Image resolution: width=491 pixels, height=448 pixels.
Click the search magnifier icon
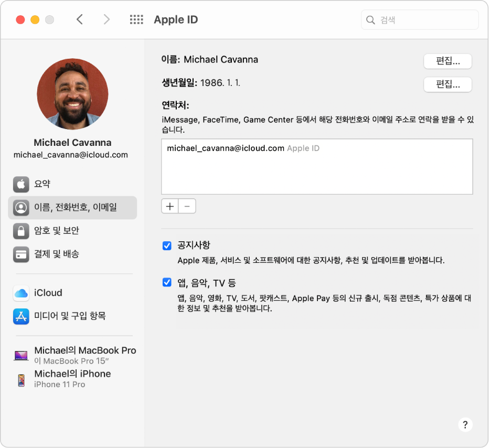click(370, 20)
